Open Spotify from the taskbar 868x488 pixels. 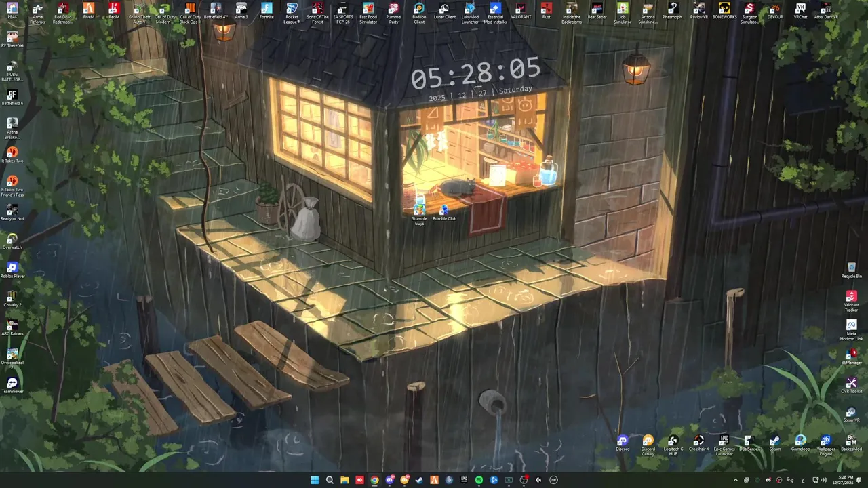[x=479, y=480]
